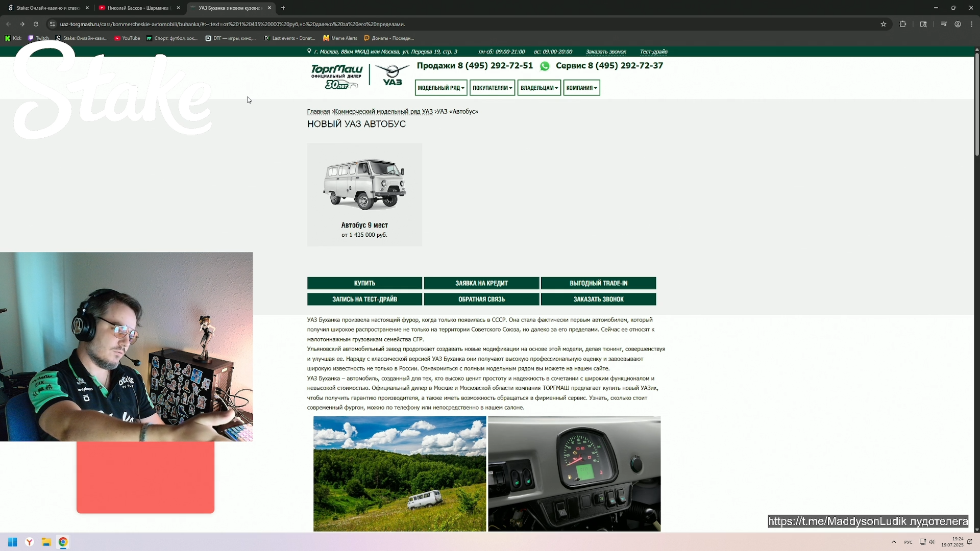
Task: Click the WhatsApp icon near sales phone
Action: [x=545, y=66]
